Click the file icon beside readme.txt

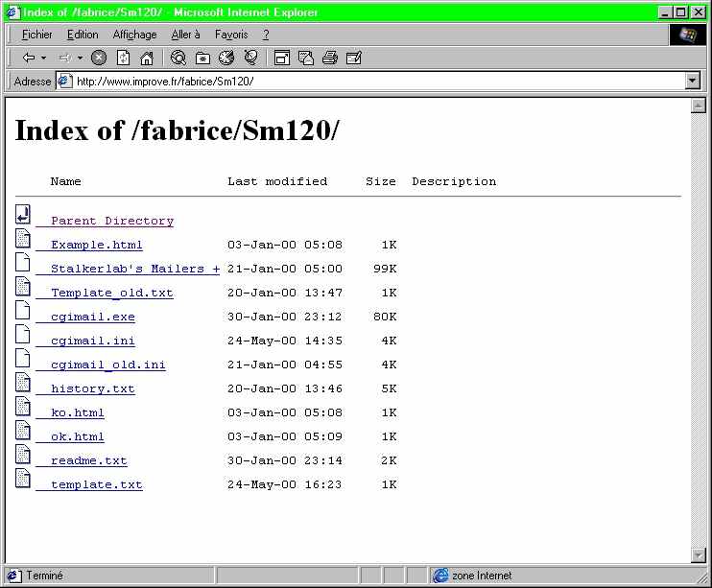pos(23,455)
